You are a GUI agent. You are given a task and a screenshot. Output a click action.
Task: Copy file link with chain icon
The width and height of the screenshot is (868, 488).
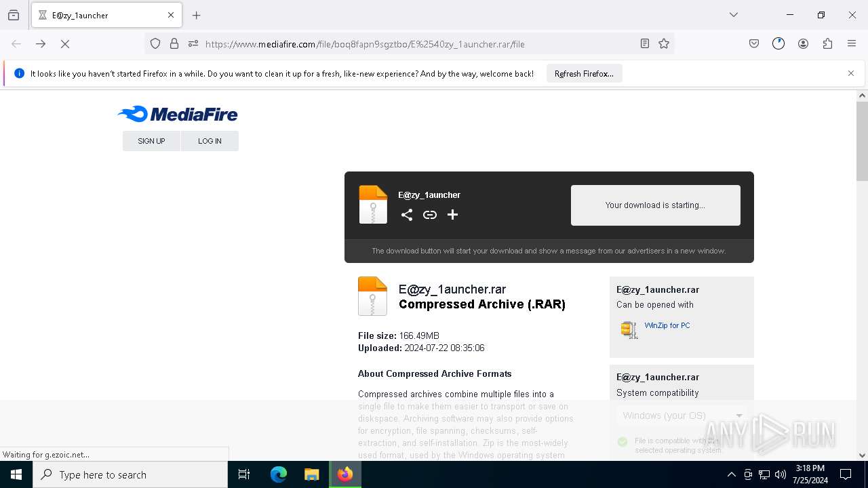430,215
